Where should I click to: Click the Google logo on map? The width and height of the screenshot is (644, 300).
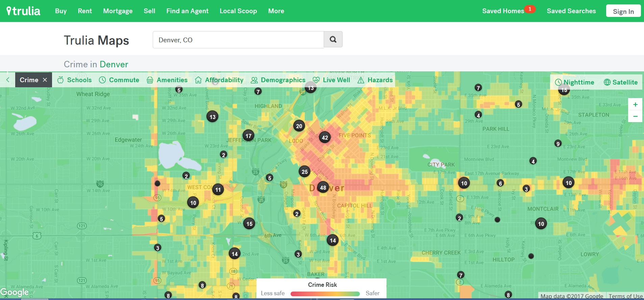point(14,292)
